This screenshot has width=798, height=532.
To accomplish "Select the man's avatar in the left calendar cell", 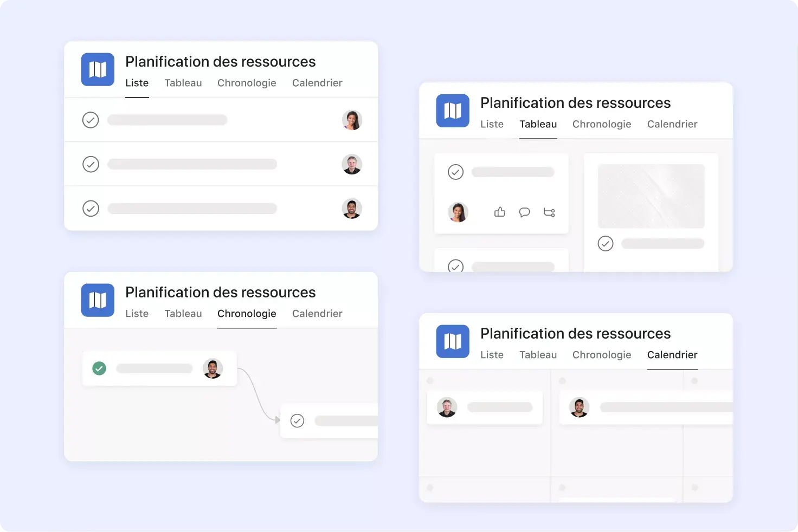I will (446, 407).
